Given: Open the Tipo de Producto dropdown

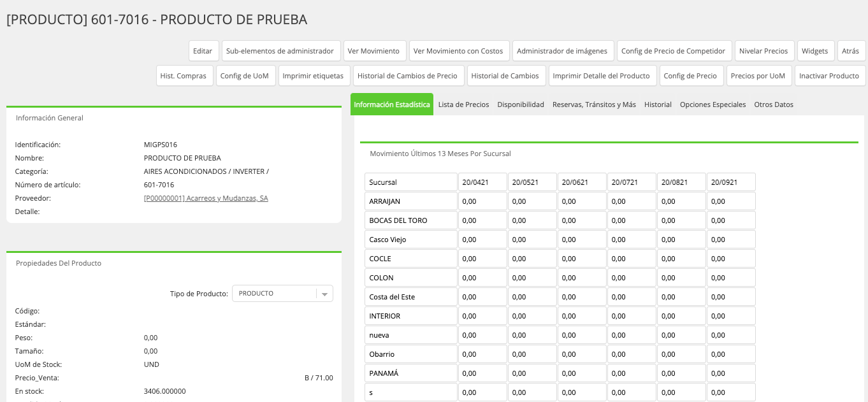Looking at the screenshot, I should (x=282, y=294).
